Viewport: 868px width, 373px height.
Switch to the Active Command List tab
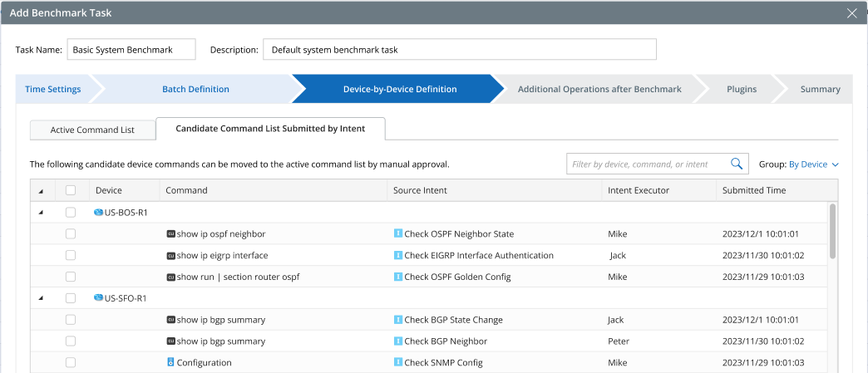pos(91,130)
